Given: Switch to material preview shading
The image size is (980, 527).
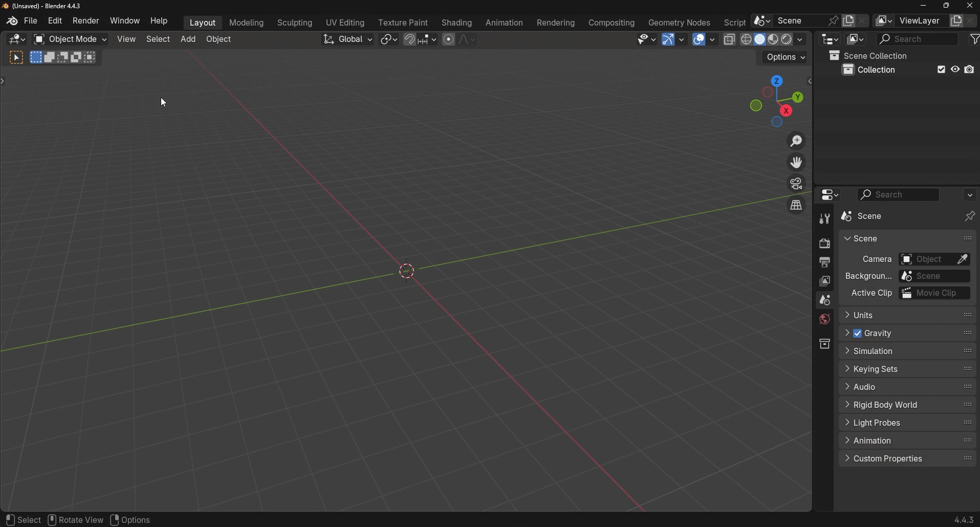Looking at the screenshot, I should pyautogui.click(x=774, y=39).
